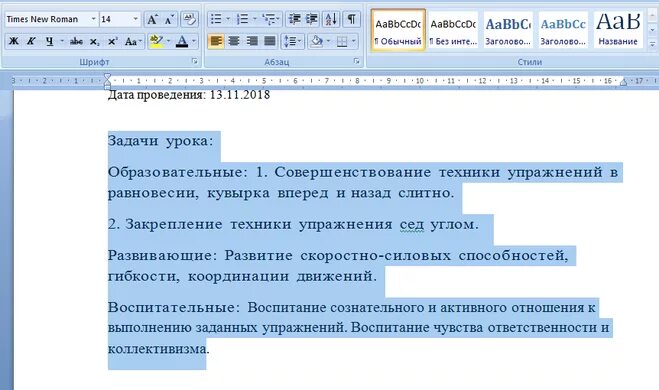
Task: Apply the first Заголово... style
Action: (508, 30)
